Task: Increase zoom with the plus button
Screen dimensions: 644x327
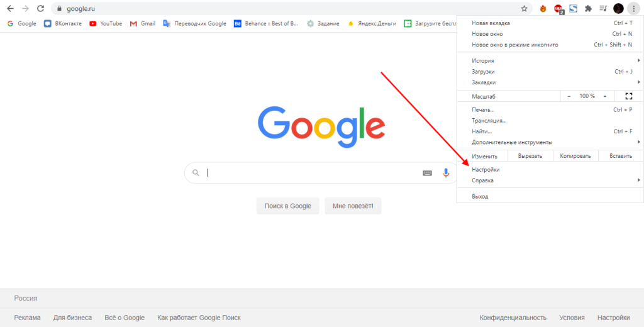Action: [x=605, y=96]
